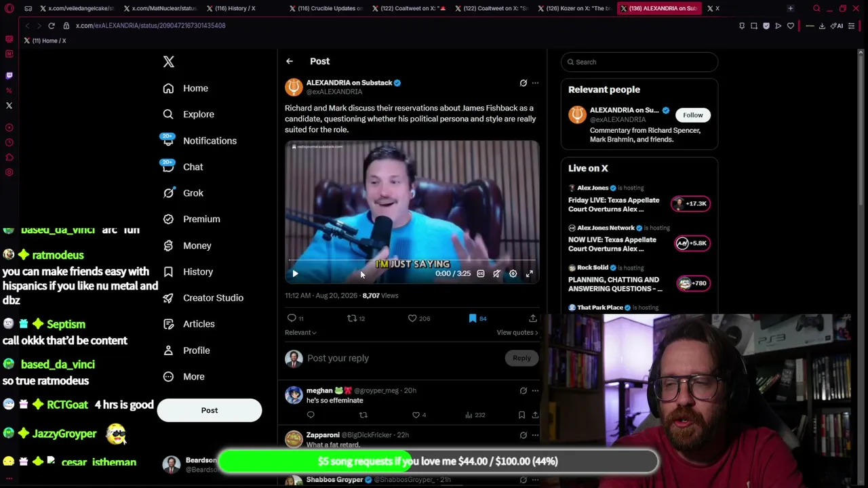Bookmark meghan's reply
Screen dimensions: 868x488
pyautogui.click(x=521, y=415)
